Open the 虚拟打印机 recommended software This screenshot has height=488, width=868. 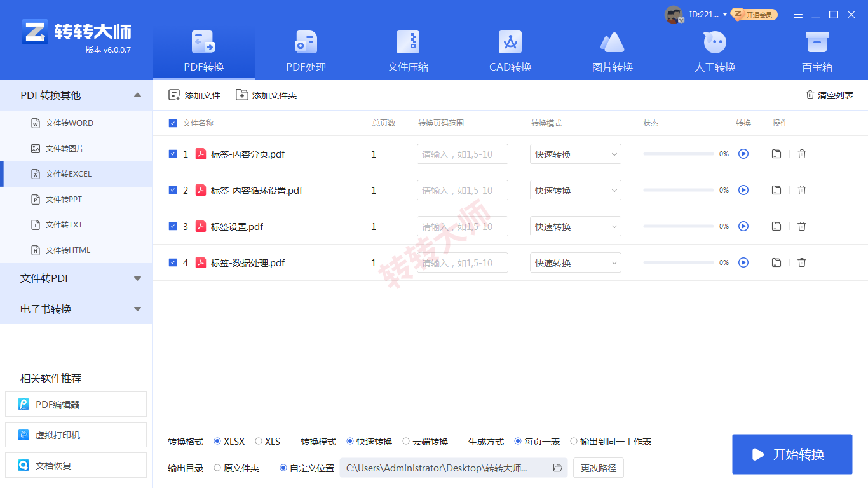[x=76, y=435]
